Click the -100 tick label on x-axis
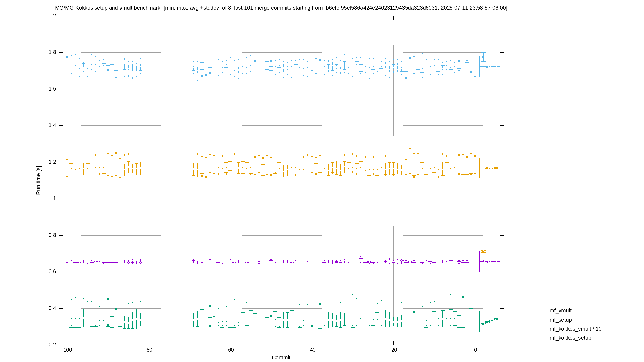The width and height of the screenshot is (644, 362). tap(67, 350)
